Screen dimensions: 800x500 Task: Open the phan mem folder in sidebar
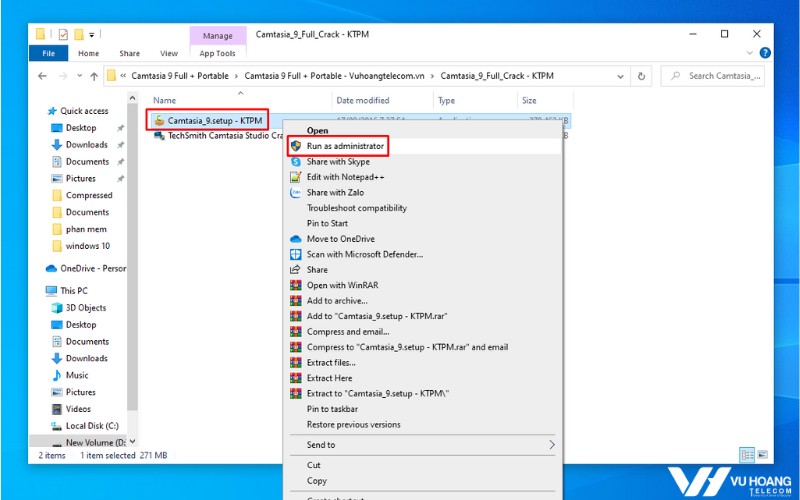coord(86,230)
